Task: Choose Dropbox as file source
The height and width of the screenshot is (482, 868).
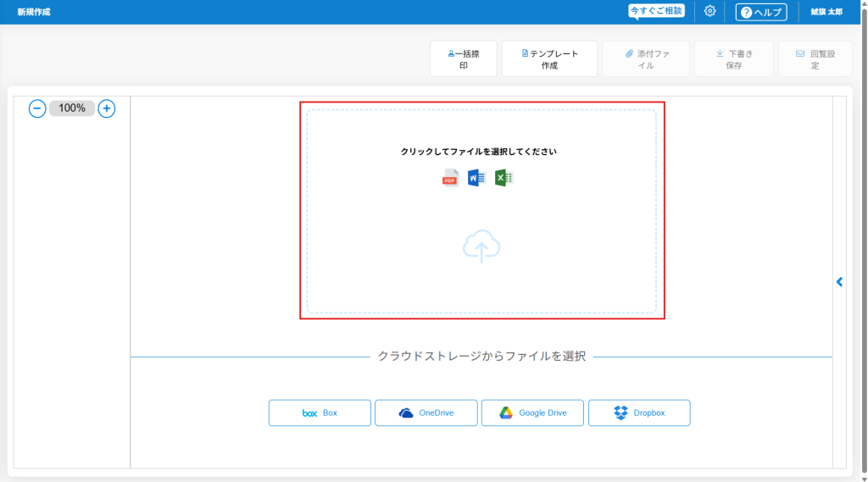Action: 639,413
